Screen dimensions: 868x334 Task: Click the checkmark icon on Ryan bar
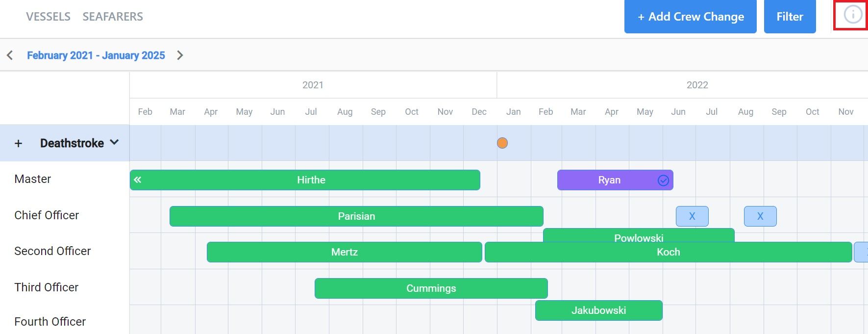pyautogui.click(x=663, y=180)
